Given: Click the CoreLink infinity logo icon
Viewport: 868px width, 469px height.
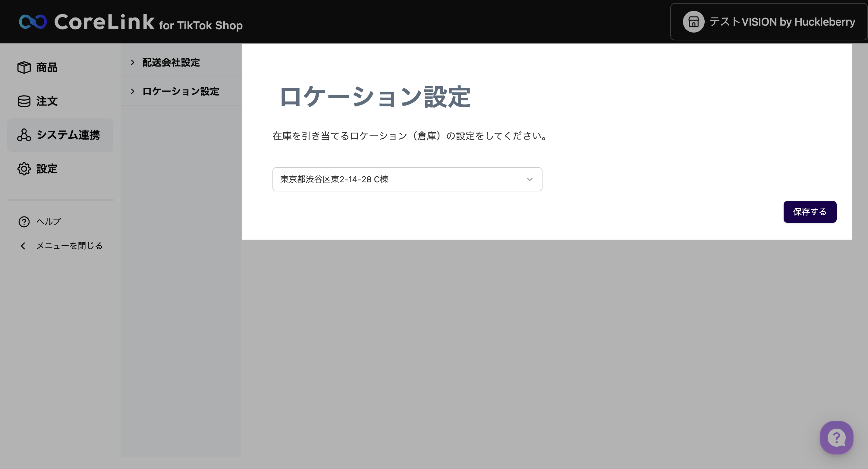Looking at the screenshot, I should (33, 22).
